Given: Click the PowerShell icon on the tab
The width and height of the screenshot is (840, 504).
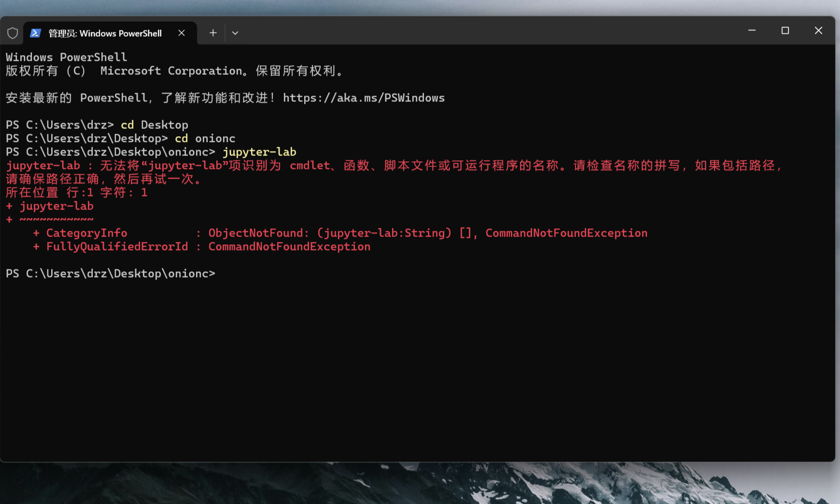Looking at the screenshot, I should point(35,33).
